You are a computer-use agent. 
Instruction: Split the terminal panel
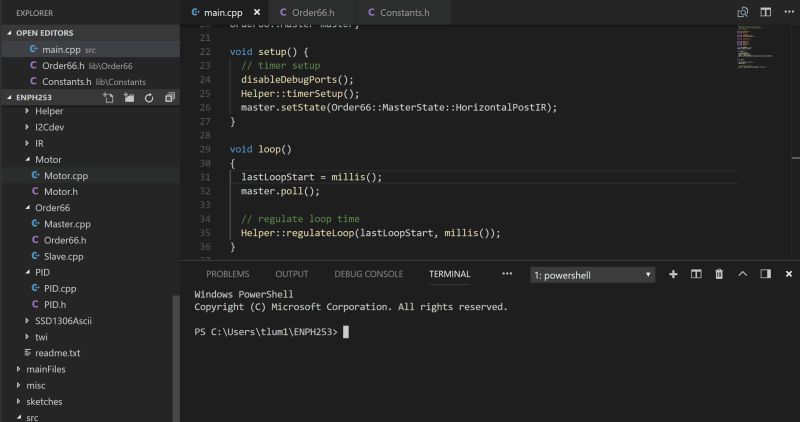696,275
